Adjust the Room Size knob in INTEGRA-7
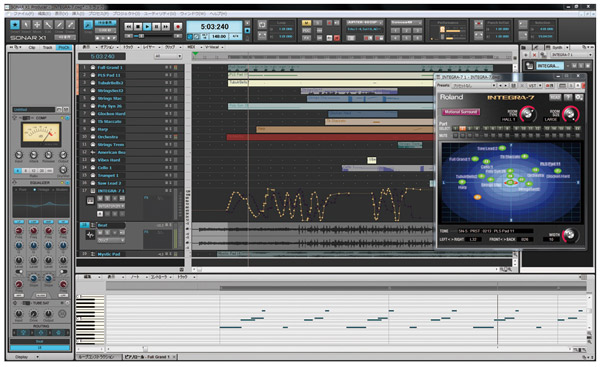Screen dimensions: 600x367 [x=571, y=113]
